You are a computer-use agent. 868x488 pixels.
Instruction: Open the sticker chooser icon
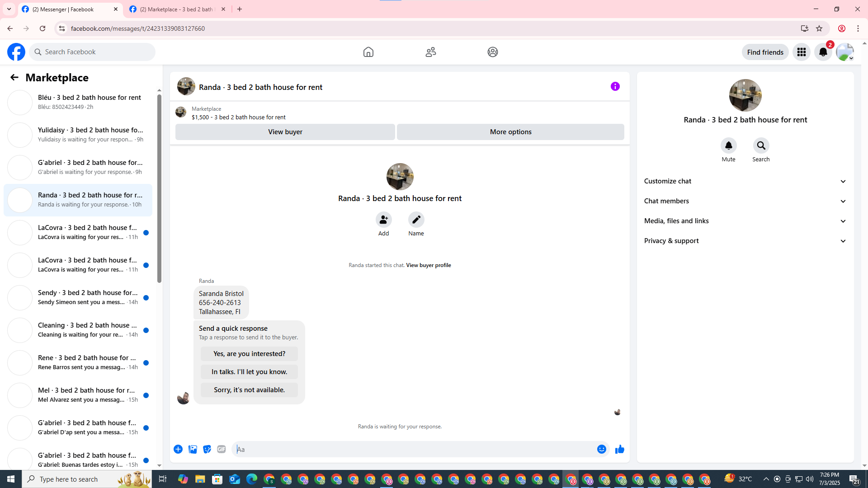click(x=207, y=449)
